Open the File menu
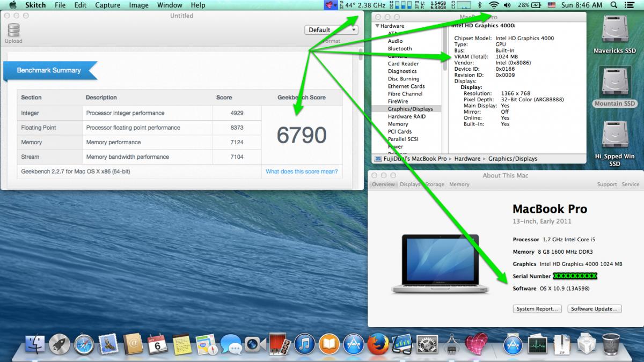This screenshot has height=362, width=644. (x=60, y=5)
